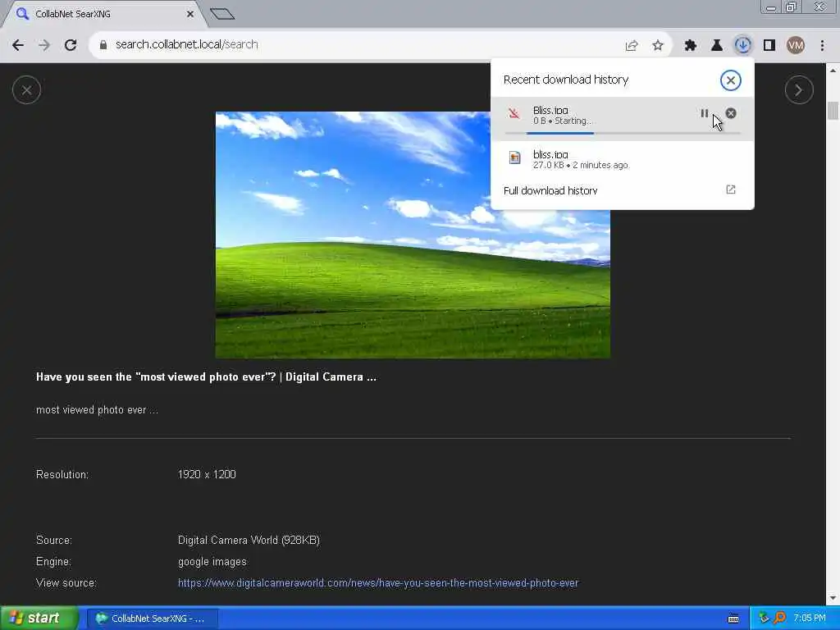Share this page icon

[632, 46]
